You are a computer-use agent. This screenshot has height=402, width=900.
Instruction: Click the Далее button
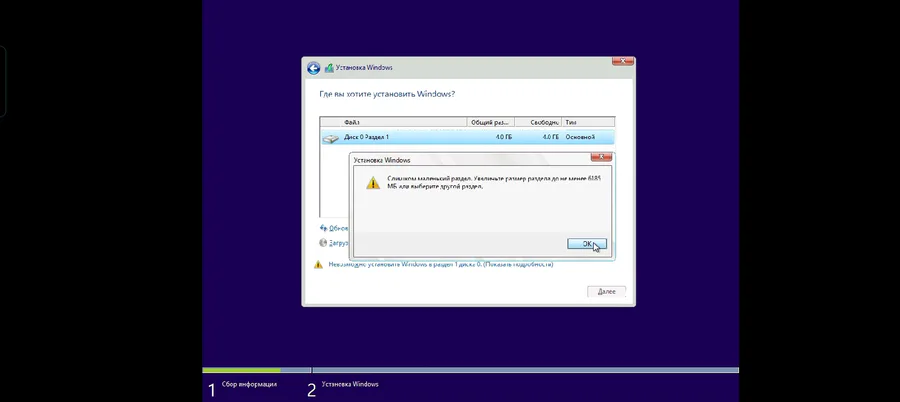tap(606, 292)
